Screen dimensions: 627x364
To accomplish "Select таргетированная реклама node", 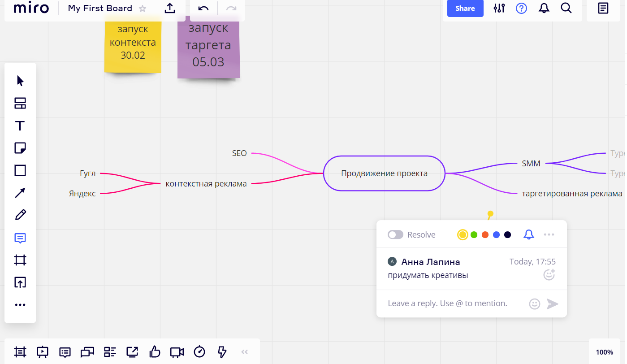I will point(572,194).
